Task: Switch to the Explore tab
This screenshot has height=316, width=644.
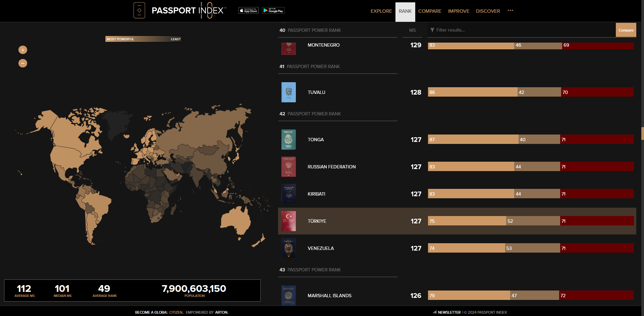Action: click(x=381, y=11)
